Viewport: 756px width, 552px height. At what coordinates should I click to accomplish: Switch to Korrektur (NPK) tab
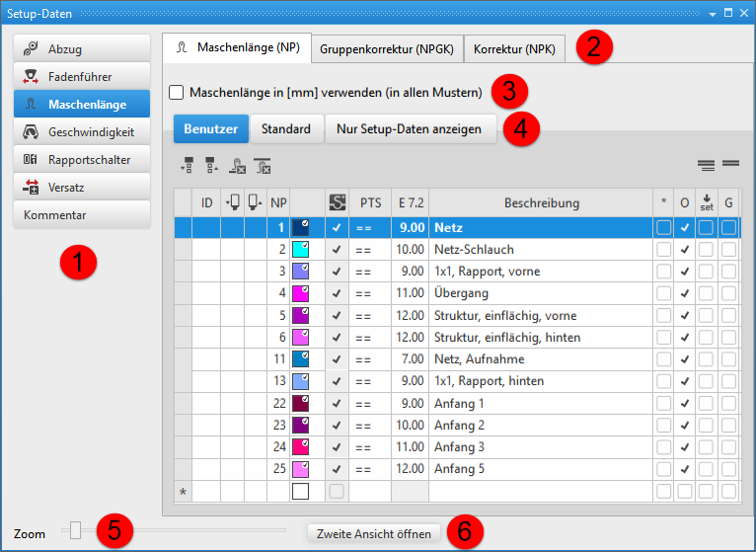tap(515, 48)
